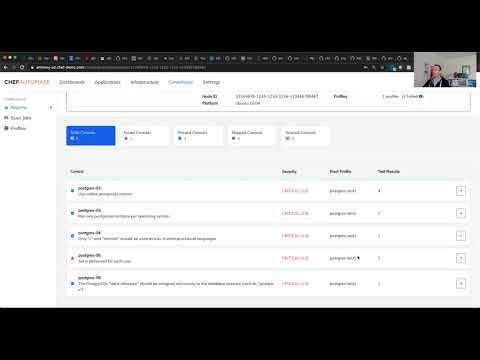
Task: Filter by Failed Controls card
Action: coord(144,136)
